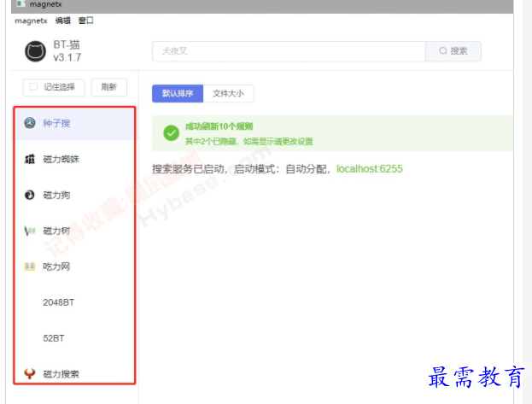Click the 搜索服务已启动 status text
The width and height of the screenshot is (532, 404).
click(241, 169)
